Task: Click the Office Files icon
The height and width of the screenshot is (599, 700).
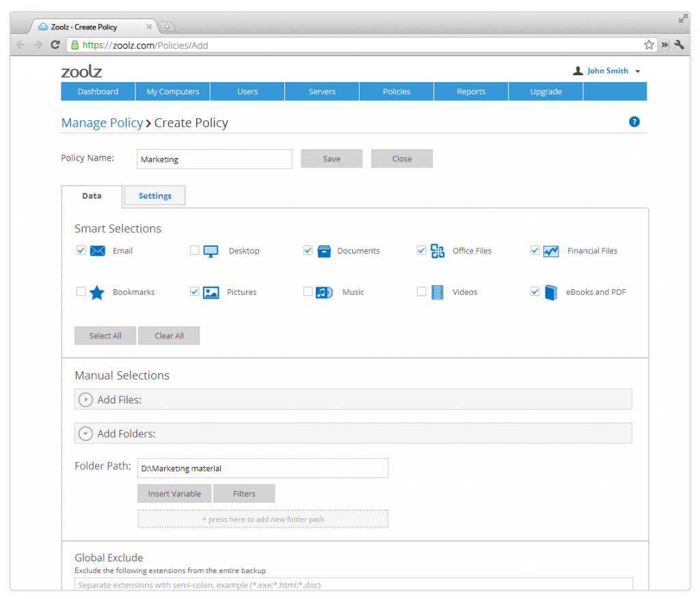Action: coord(437,250)
